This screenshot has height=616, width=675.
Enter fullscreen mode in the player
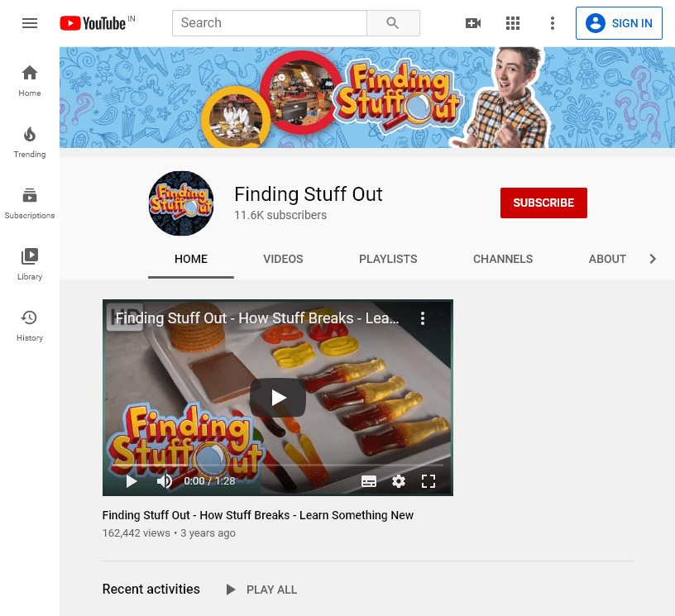point(428,481)
